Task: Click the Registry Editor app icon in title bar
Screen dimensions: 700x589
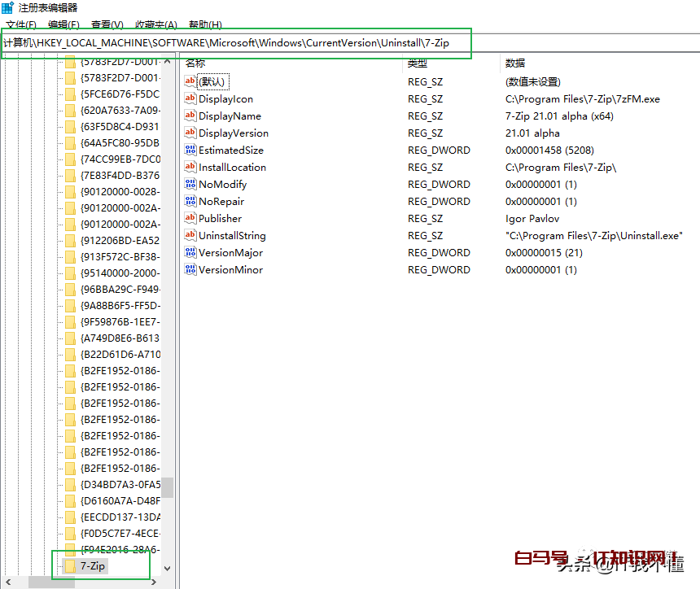Action: point(7,7)
